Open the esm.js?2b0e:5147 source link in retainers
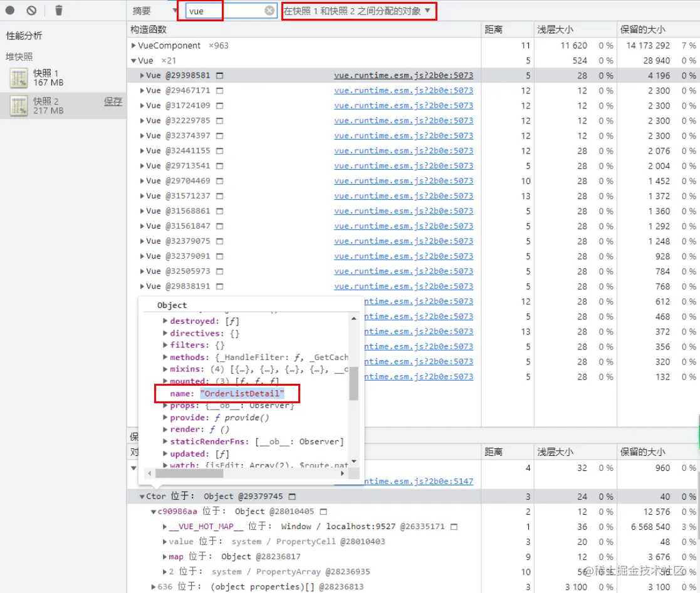Screen dimensions: 700x593 (419, 482)
